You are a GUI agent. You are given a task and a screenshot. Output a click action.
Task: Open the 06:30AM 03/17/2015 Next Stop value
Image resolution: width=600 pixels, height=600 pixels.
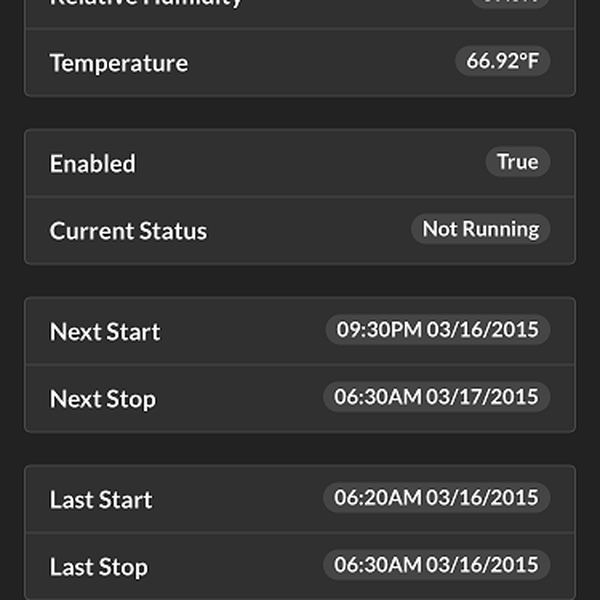(x=436, y=397)
